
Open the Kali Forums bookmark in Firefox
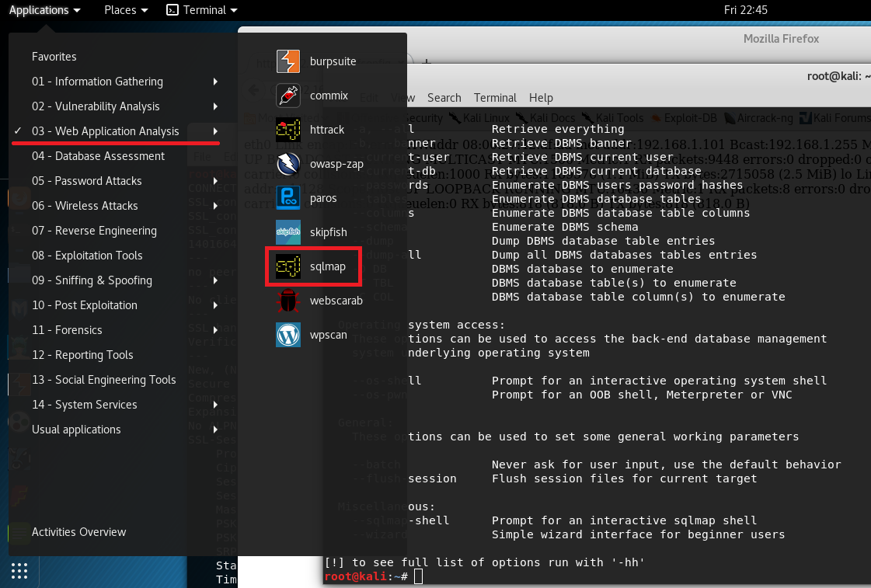(835, 118)
